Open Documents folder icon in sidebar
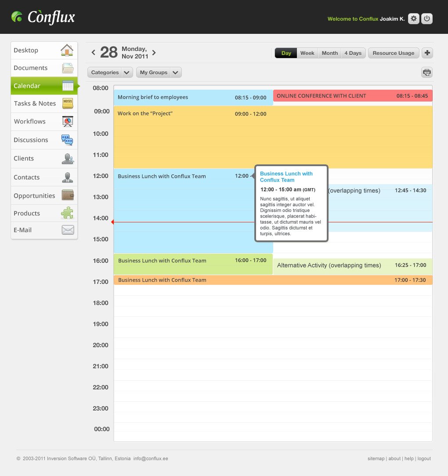 [68, 68]
